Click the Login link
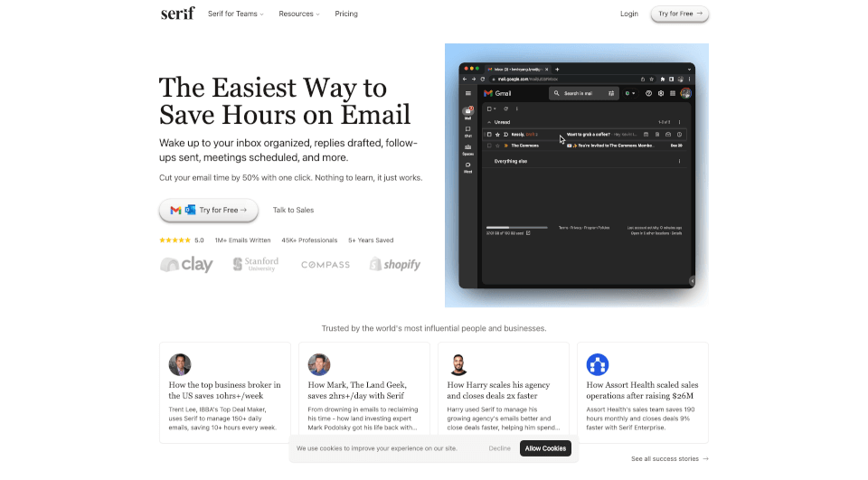The width and height of the screenshot is (868, 480). tap(629, 14)
